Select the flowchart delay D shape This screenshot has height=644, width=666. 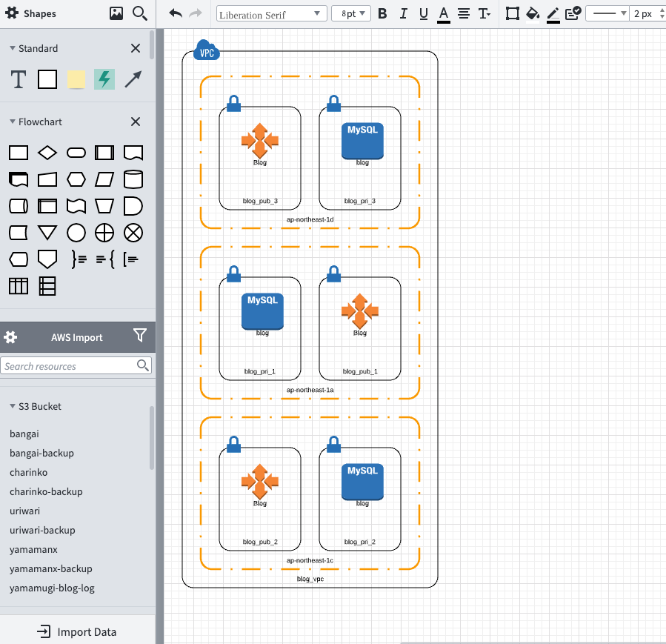(133, 206)
